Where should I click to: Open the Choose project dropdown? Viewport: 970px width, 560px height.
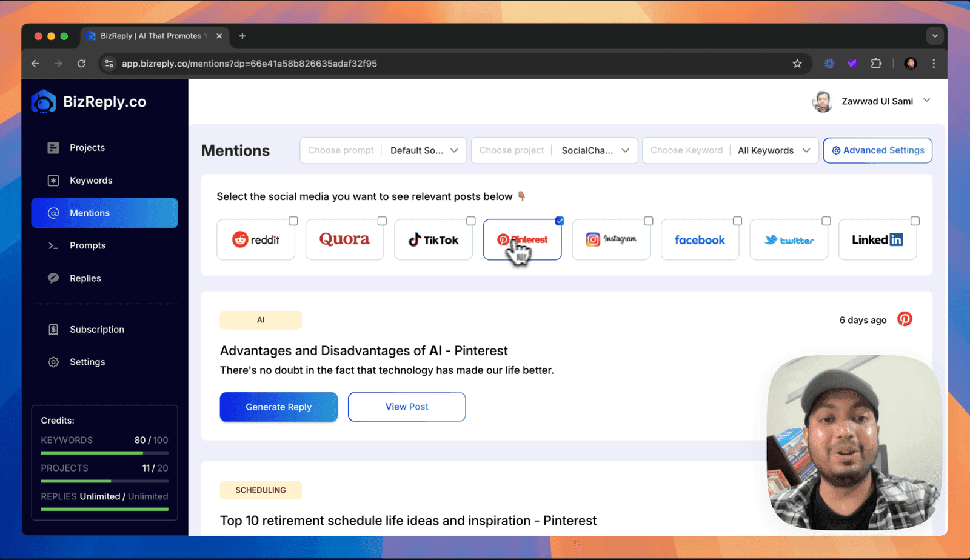pyautogui.click(x=554, y=151)
